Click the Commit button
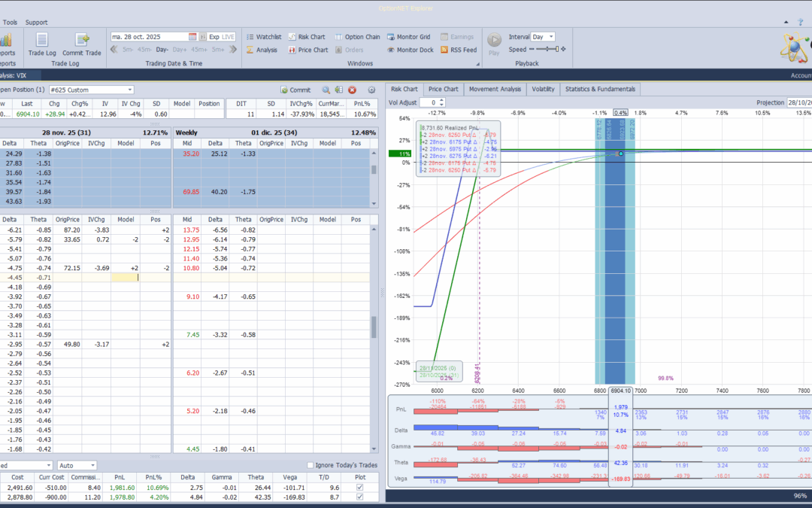The width and height of the screenshot is (812, 508). (x=295, y=90)
